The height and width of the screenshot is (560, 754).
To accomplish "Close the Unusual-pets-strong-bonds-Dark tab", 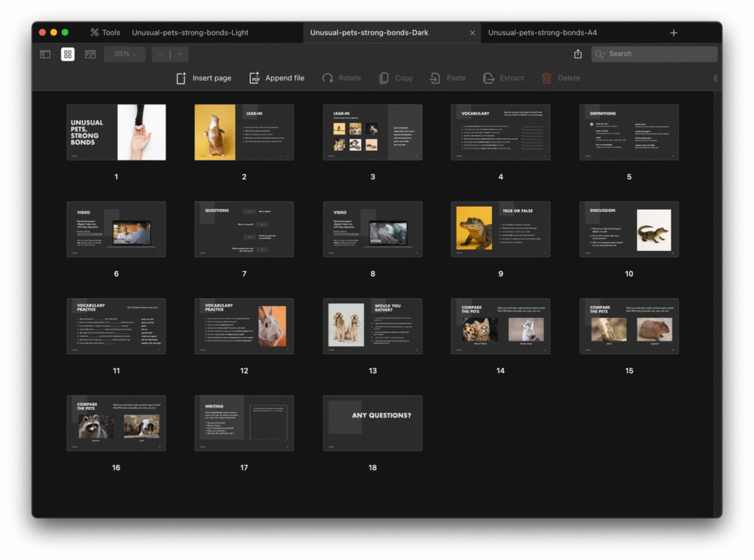I will point(472,32).
